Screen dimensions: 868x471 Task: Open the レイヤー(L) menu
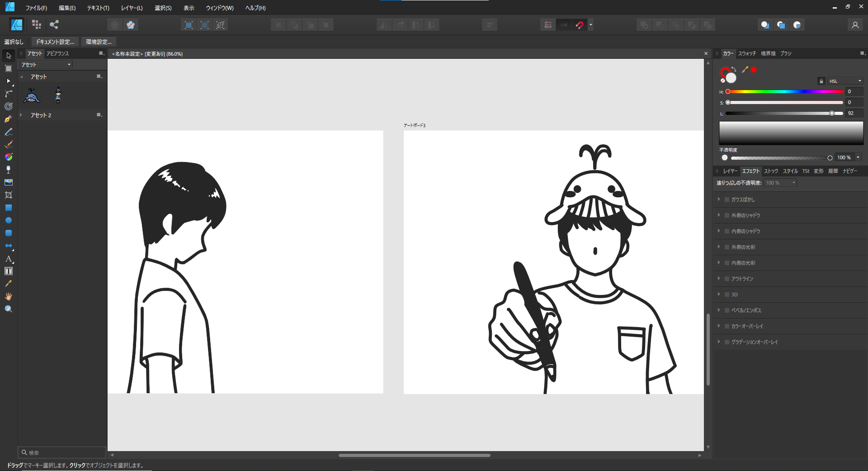pos(132,8)
